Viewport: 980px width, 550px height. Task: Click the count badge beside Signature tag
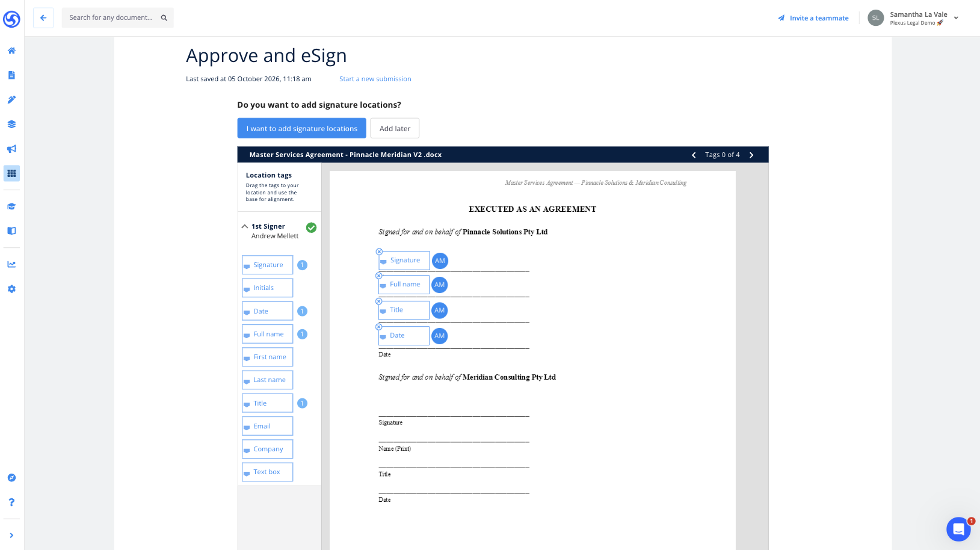[303, 265]
